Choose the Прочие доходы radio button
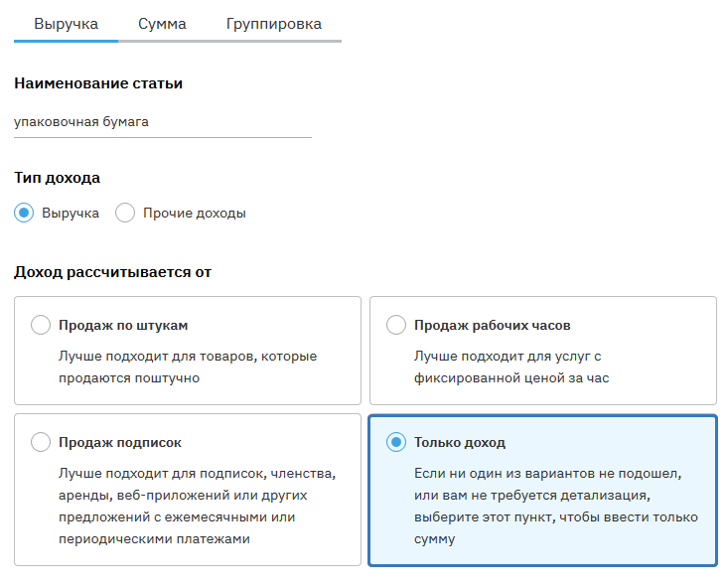The image size is (726, 588). coord(125,213)
